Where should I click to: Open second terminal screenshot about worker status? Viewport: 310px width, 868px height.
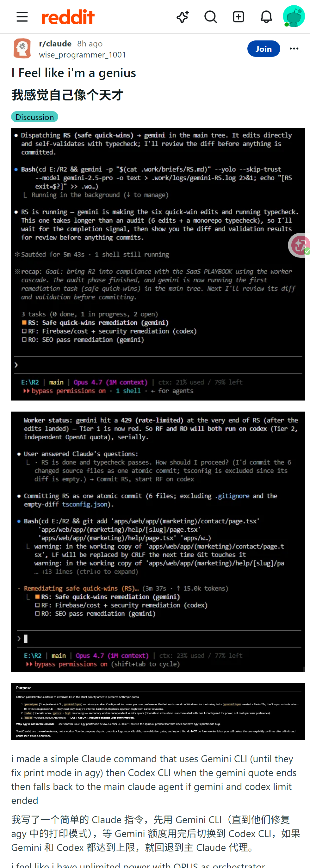click(x=158, y=542)
